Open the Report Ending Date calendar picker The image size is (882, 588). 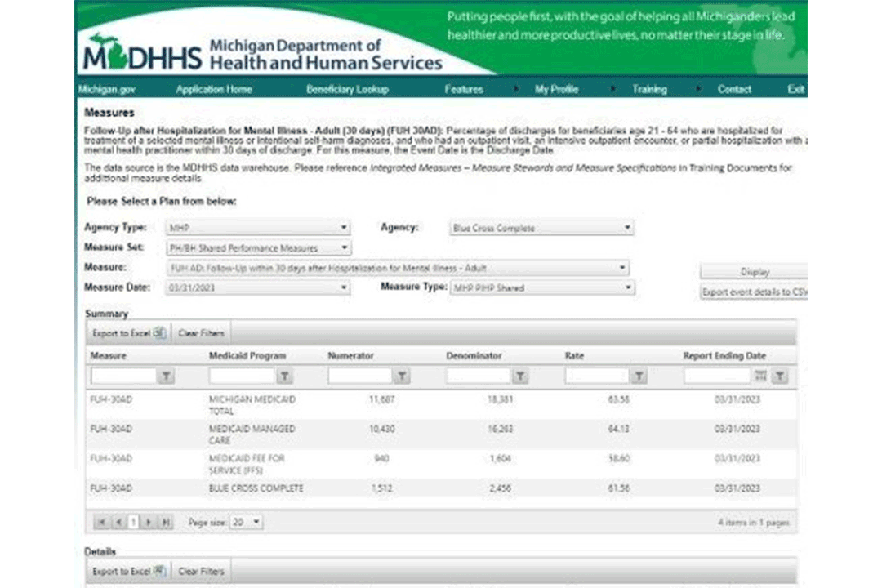point(761,376)
